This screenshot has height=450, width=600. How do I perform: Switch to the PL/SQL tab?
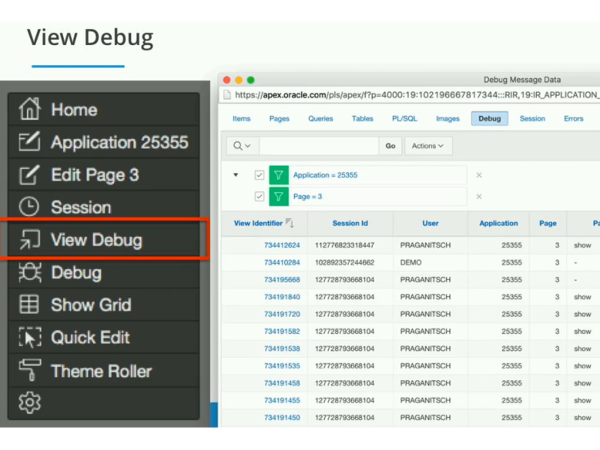pos(404,119)
